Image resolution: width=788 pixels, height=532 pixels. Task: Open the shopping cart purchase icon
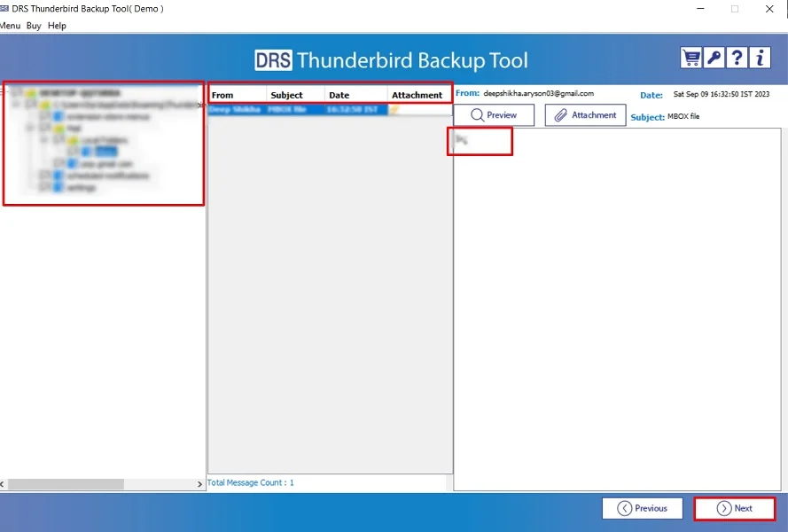tap(690, 56)
